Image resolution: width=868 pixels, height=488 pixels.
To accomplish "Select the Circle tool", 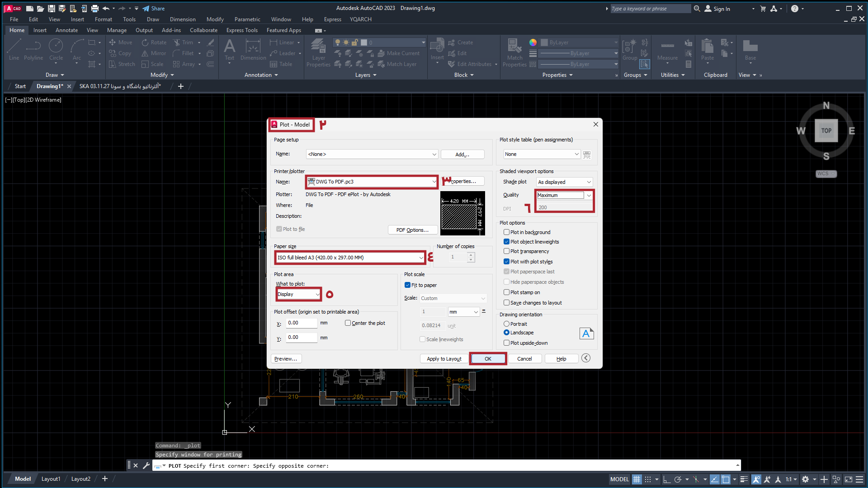I will pyautogui.click(x=56, y=50).
